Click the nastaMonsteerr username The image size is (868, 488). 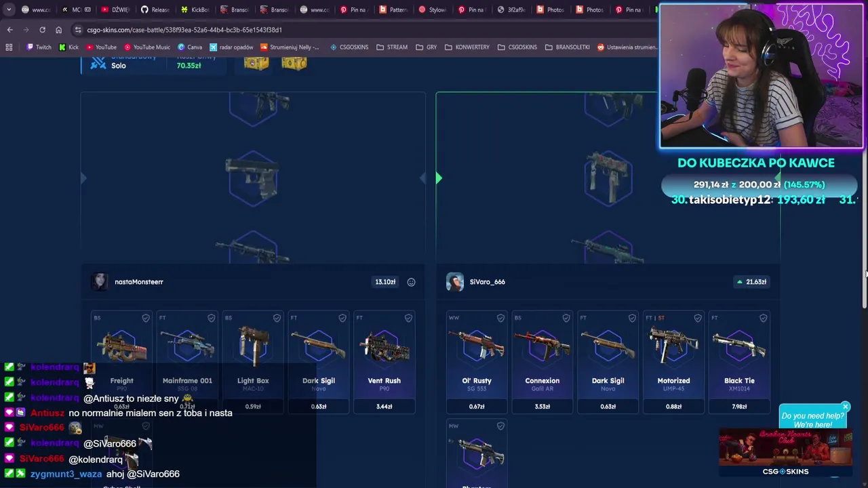139,282
